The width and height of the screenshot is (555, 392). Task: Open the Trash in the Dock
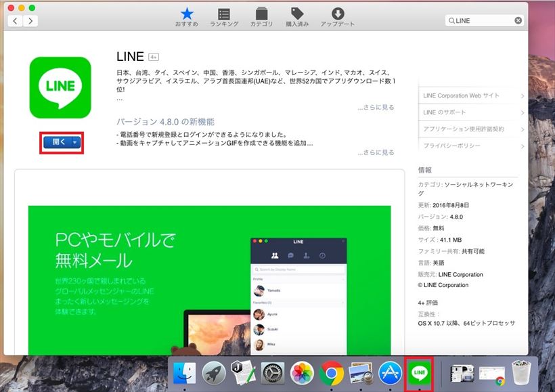pyautogui.click(x=521, y=372)
